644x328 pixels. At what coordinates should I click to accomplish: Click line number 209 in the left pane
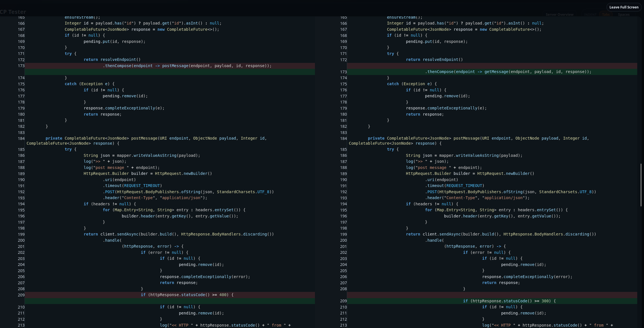click(x=21, y=295)
